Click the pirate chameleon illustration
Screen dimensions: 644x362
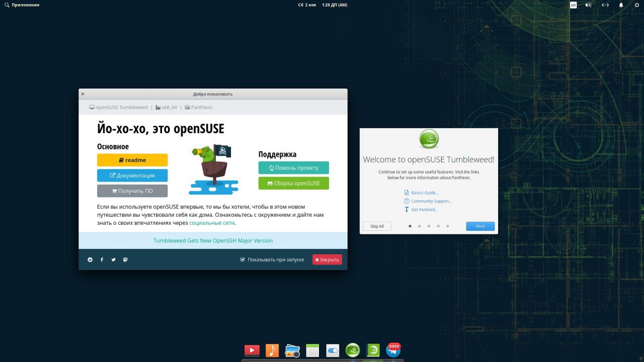(x=213, y=169)
